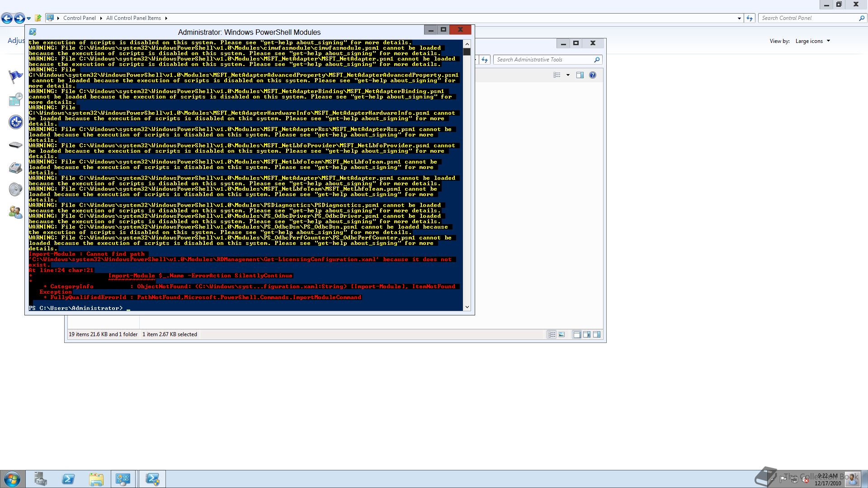Click the '1 item 2.67 KB selected' status
Viewport: 868px width, 488px height.
pyautogui.click(x=170, y=335)
